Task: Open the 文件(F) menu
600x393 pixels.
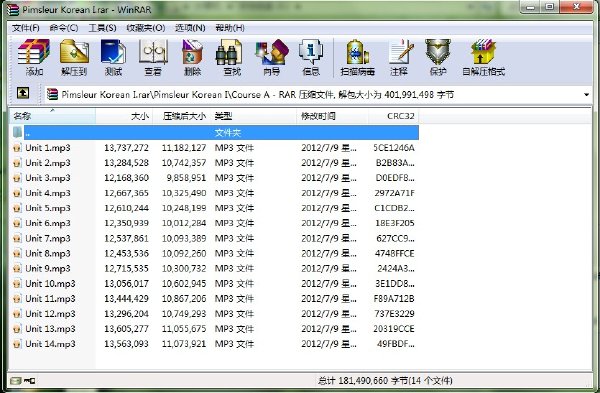Action: pyautogui.click(x=26, y=28)
